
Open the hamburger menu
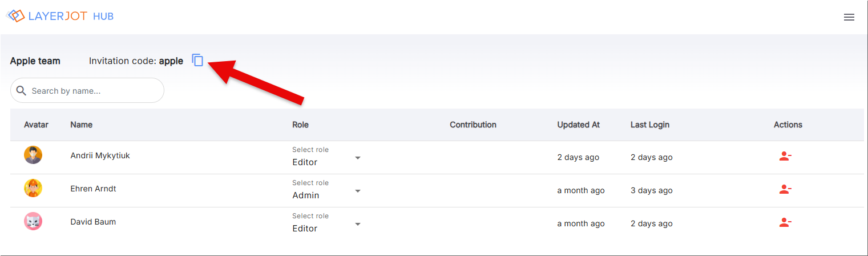849,17
